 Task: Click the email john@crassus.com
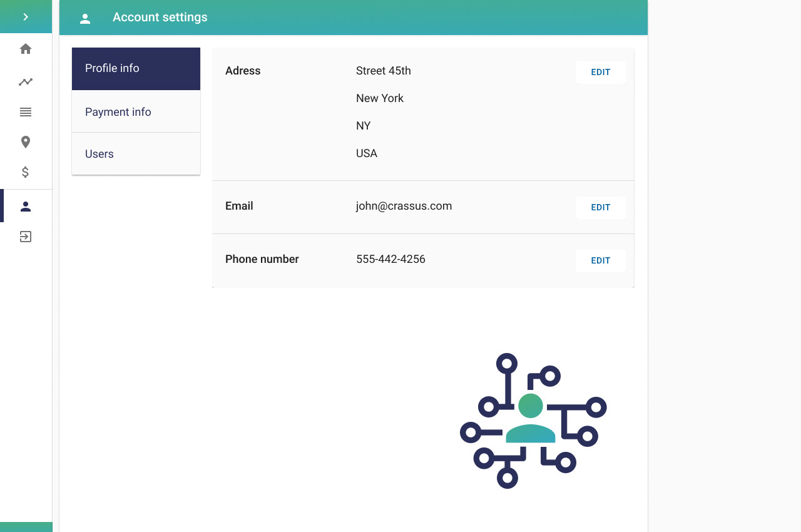coord(404,206)
